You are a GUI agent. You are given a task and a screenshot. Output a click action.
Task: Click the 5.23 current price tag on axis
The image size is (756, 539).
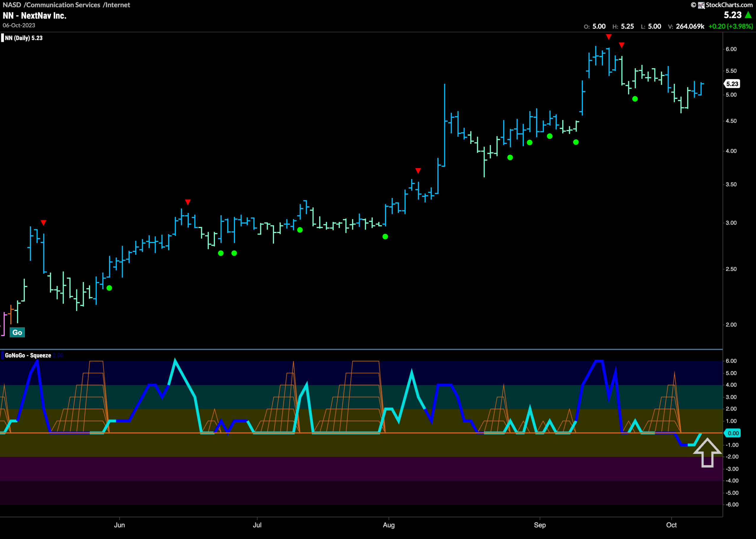pos(732,84)
